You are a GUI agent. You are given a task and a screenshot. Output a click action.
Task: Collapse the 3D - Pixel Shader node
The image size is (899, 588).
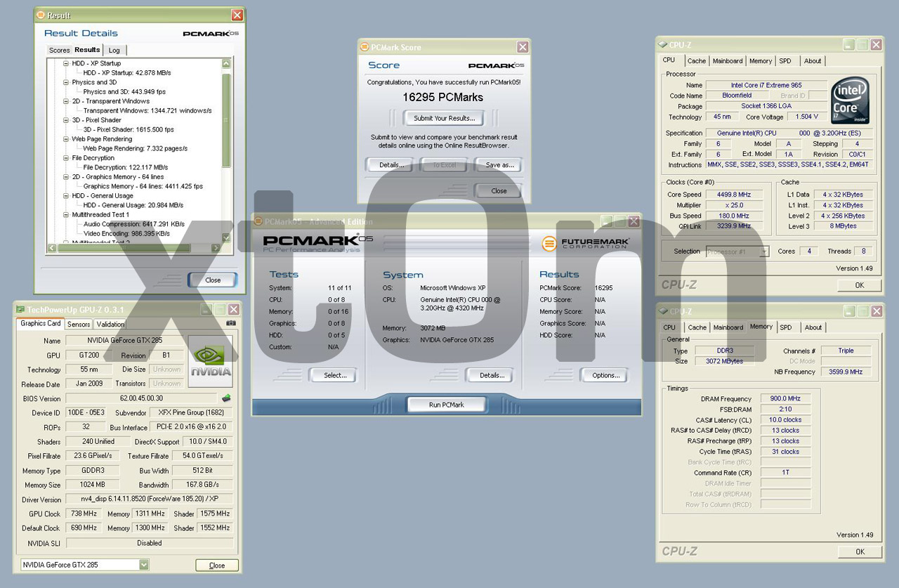(x=66, y=120)
